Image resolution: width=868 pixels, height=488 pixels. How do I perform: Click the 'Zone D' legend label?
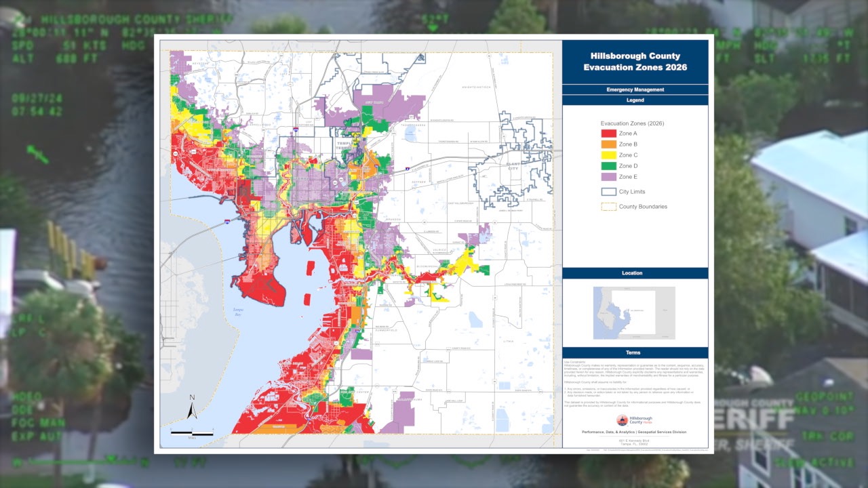(x=628, y=166)
